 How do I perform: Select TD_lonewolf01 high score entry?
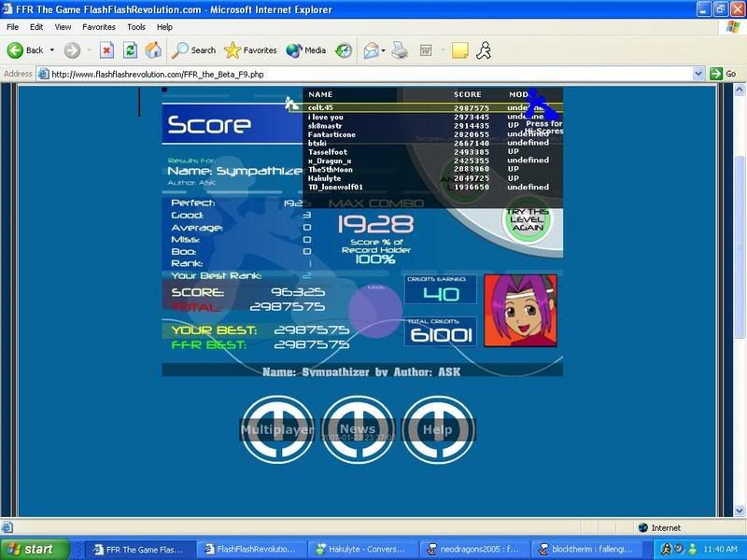coord(428,188)
